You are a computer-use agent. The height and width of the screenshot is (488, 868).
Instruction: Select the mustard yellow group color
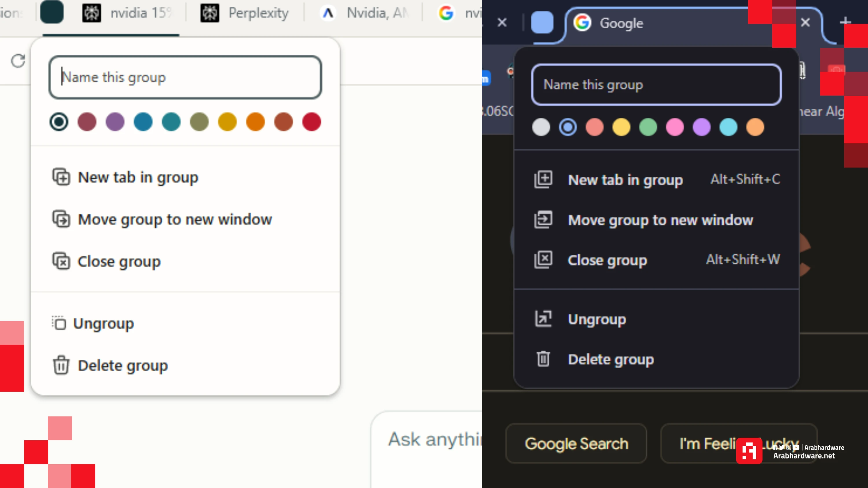point(227,122)
